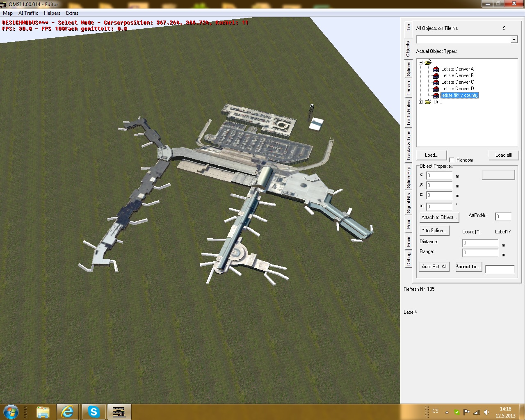Expand the UnL tree folder

421,102
